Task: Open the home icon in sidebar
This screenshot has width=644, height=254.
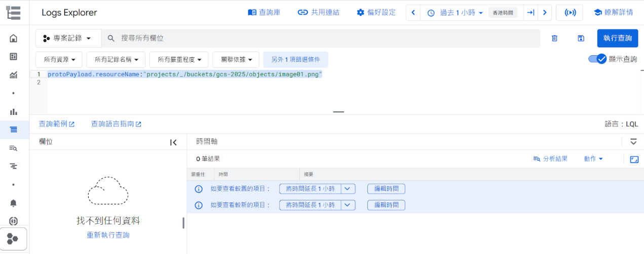Action: click(14, 38)
